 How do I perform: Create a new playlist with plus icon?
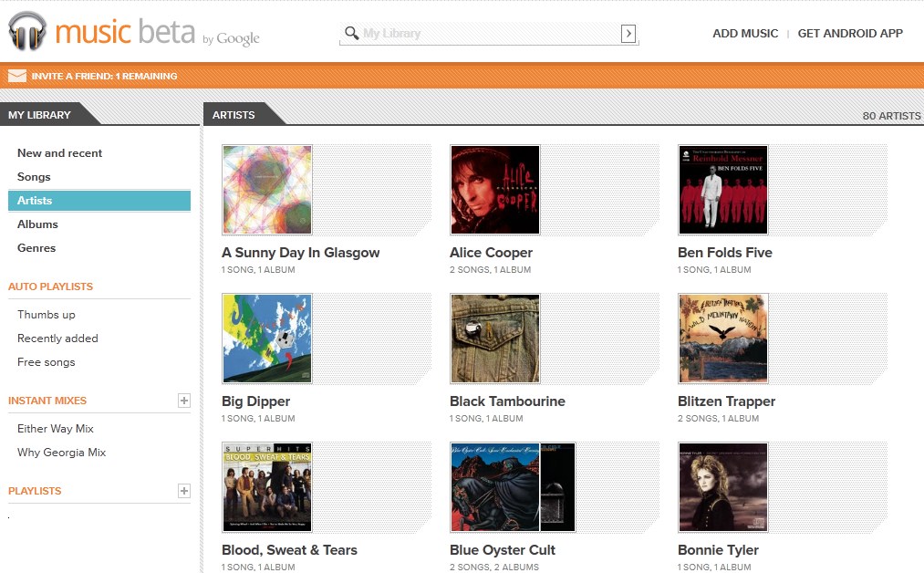pyautogui.click(x=184, y=491)
